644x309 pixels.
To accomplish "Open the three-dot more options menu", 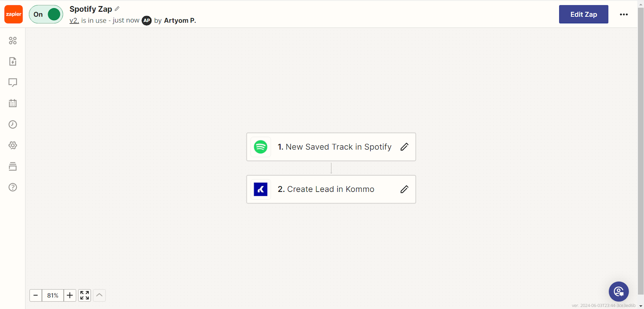I will tap(624, 14).
